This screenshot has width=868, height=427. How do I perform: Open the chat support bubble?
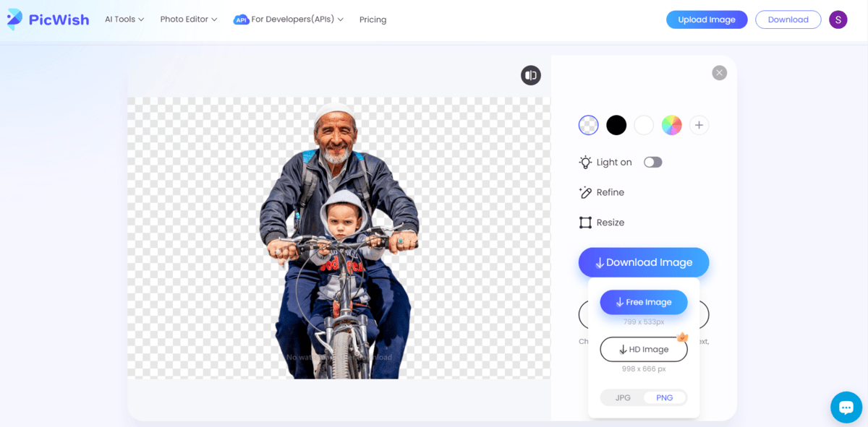click(846, 407)
